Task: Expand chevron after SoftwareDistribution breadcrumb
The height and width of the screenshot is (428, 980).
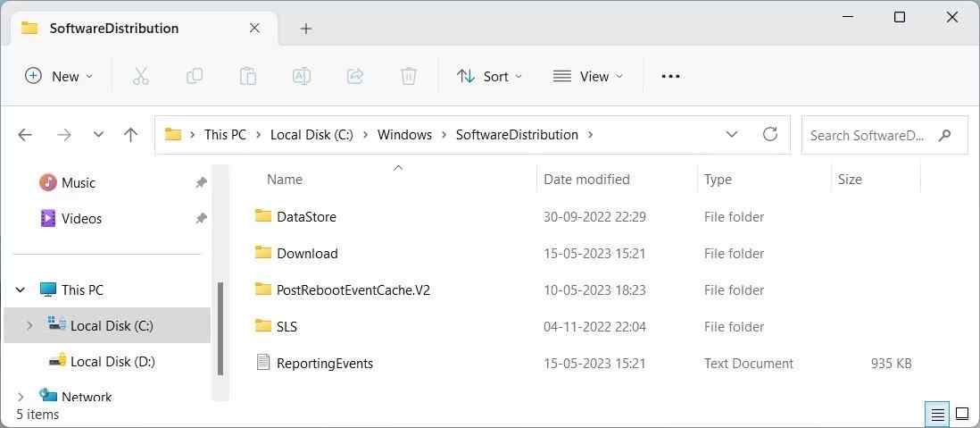Action: [x=591, y=135]
